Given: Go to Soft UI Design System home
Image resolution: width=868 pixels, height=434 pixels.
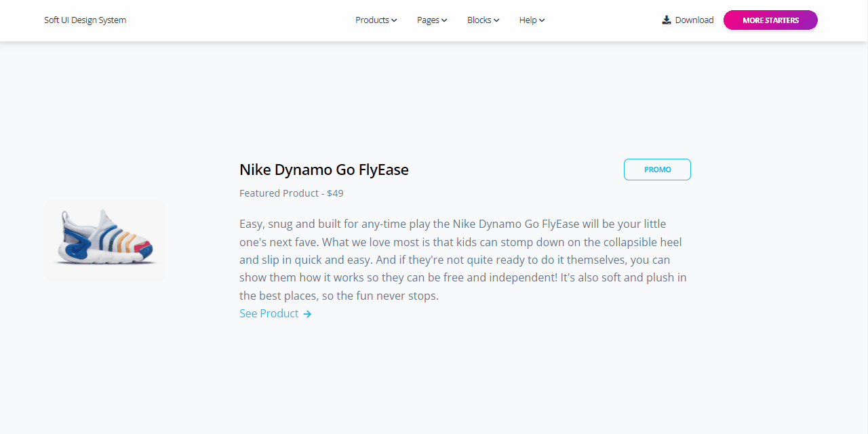Looking at the screenshot, I should pyautogui.click(x=85, y=20).
